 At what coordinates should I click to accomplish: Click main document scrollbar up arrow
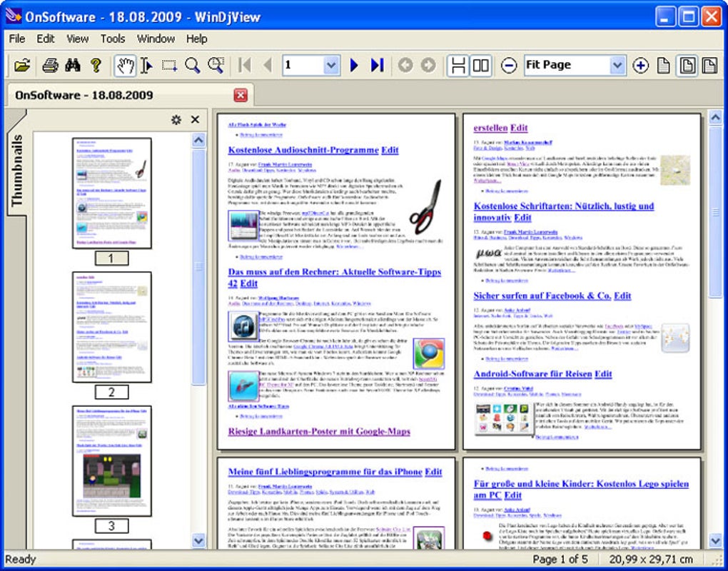[x=715, y=118]
